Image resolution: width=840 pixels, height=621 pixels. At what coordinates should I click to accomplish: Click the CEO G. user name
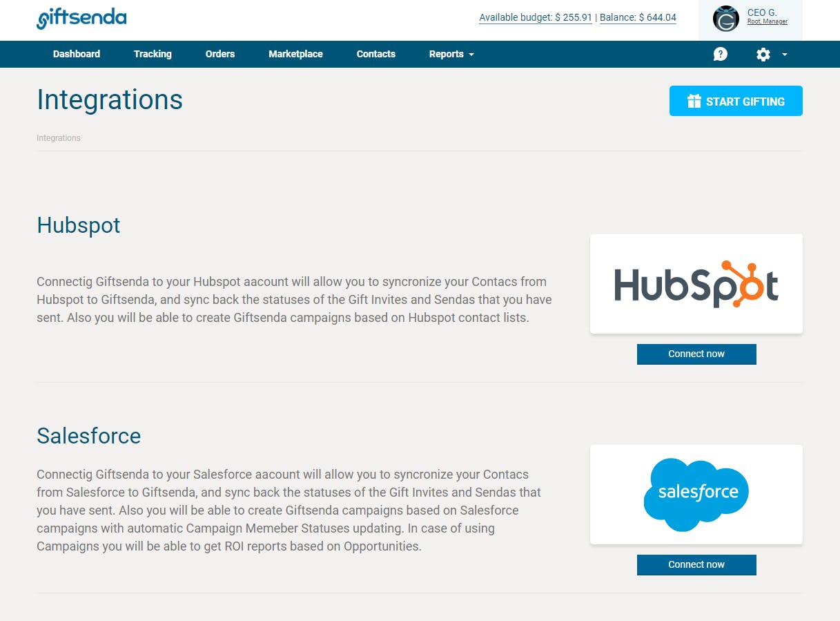[x=762, y=12]
